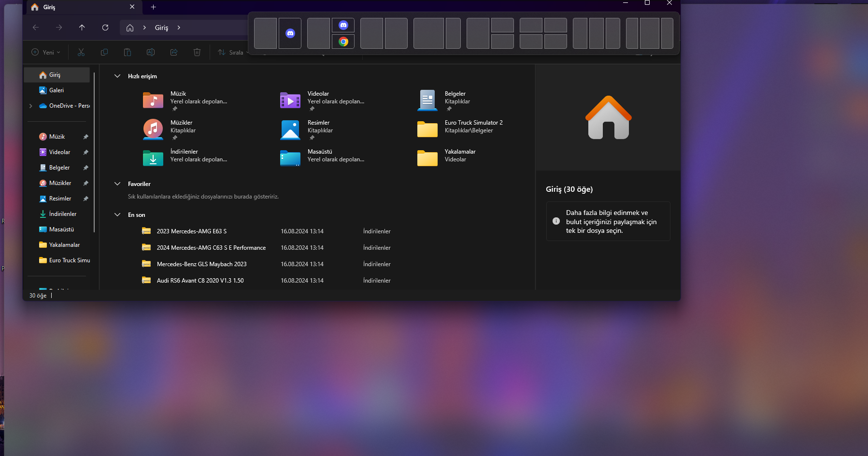Click the navigation sidebar's vertical scrollbar

click(x=94, y=152)
